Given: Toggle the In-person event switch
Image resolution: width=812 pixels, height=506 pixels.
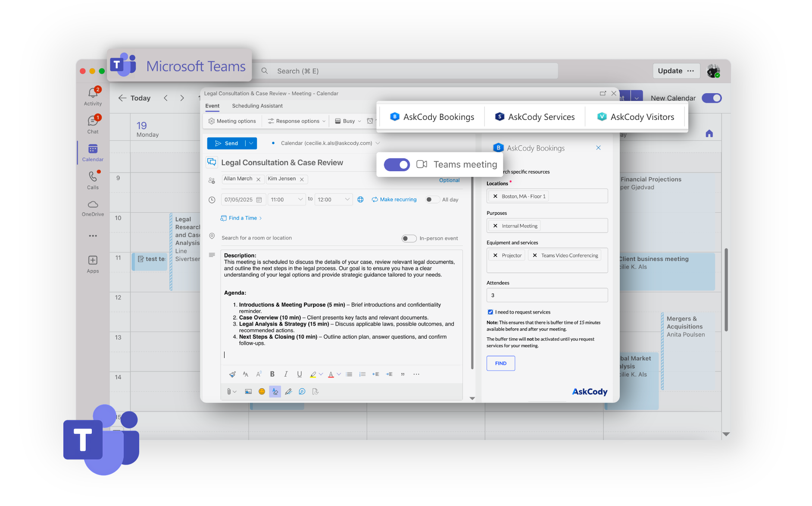Looking at the screenshot, I should pyautogui.click(x=409, y=239).
